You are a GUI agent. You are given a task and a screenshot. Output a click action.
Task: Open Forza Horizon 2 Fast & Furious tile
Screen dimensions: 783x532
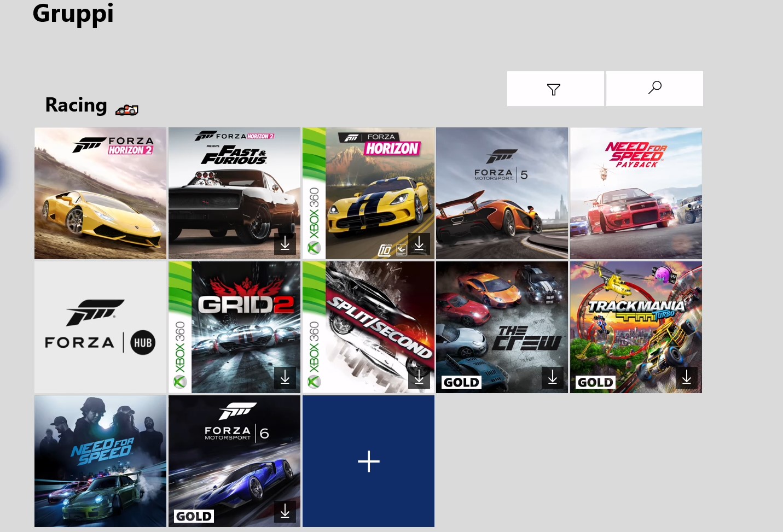click(234, 194)
